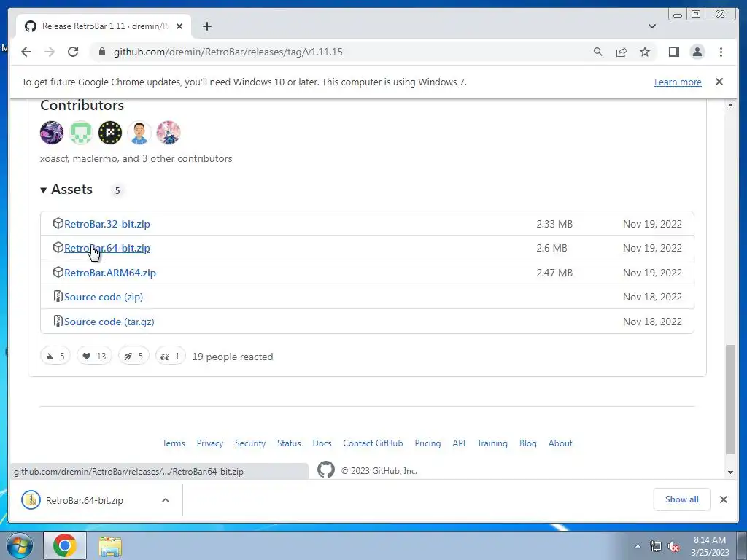
Task: Click the address bar search magnifier icon
Action: coord(597,52)
